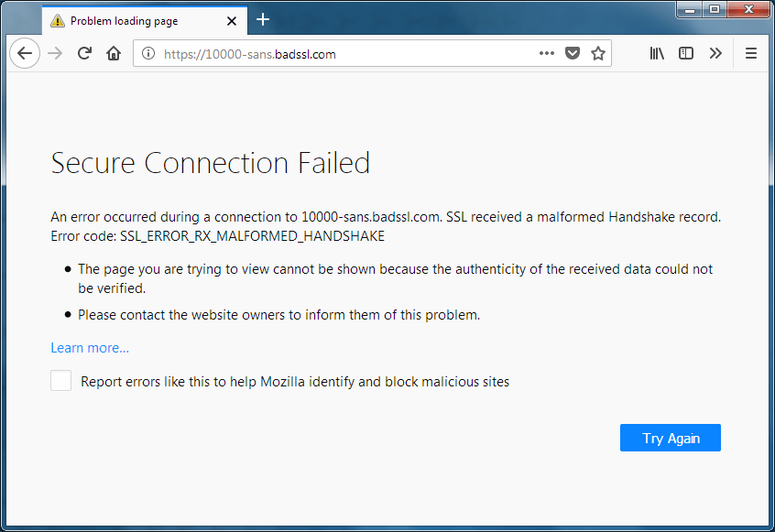The height and width of the screenshot is (532, 775).
Task: Select the Problem loading page tab
Action: point(128,19)
